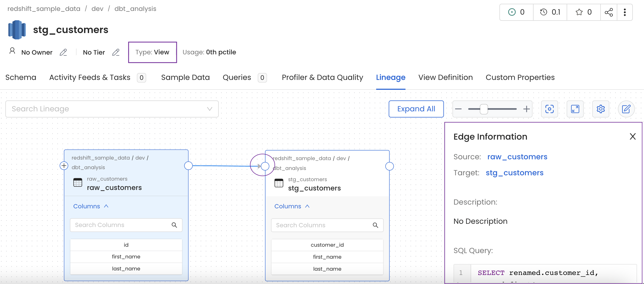Close the Edge Information panel
This screenshot has height=284, width=644.
(633, 136)
